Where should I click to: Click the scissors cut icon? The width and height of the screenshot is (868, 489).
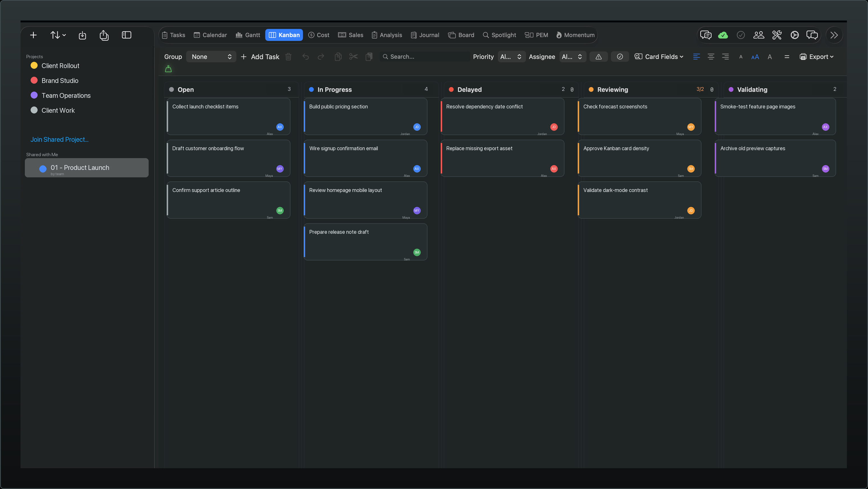(x=353, y=57)
